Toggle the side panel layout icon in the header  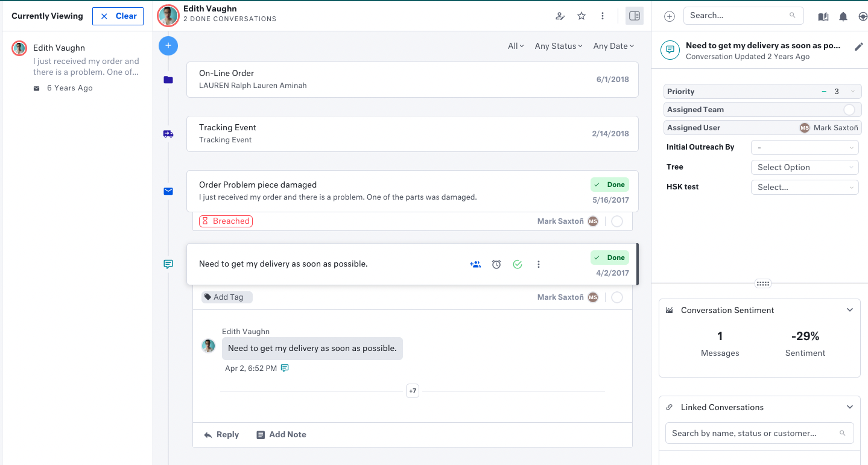634,16
